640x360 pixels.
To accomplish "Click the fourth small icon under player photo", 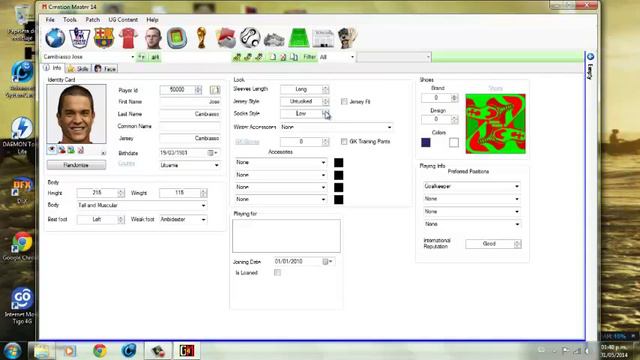I will (80, 150).
